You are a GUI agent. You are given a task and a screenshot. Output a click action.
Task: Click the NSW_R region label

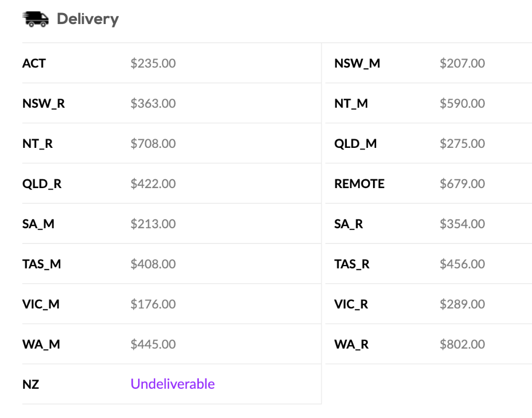(43, 103)
